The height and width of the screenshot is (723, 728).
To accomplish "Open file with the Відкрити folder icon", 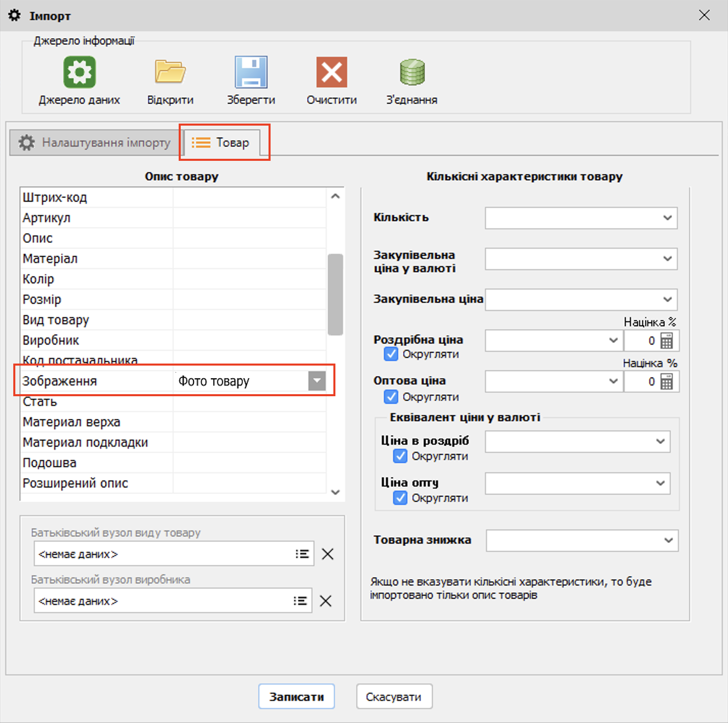I will [170, 72].
